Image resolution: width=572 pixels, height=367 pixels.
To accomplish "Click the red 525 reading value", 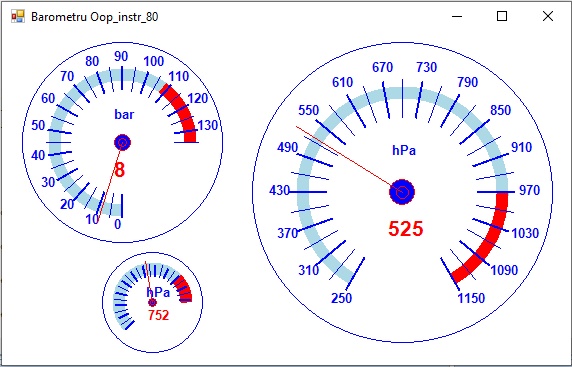I will 406,229.
